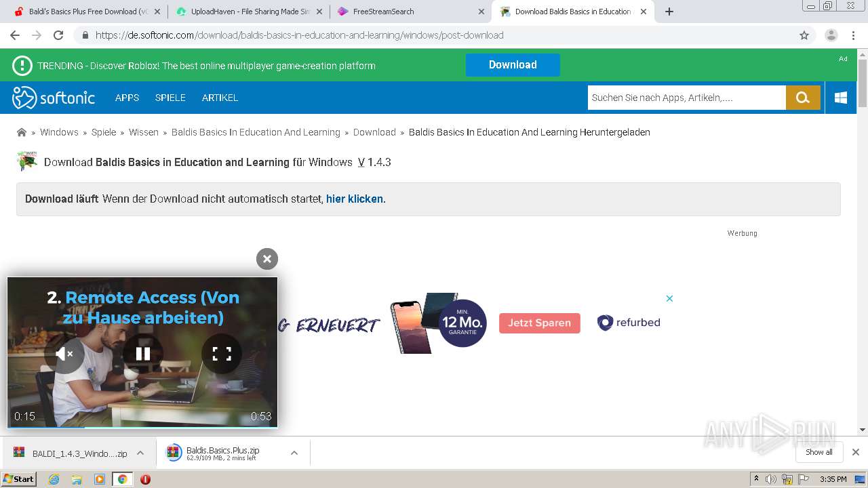The image size is (868, 488).
Task: Show hidden system tray icons
Action: coord(756,479)
